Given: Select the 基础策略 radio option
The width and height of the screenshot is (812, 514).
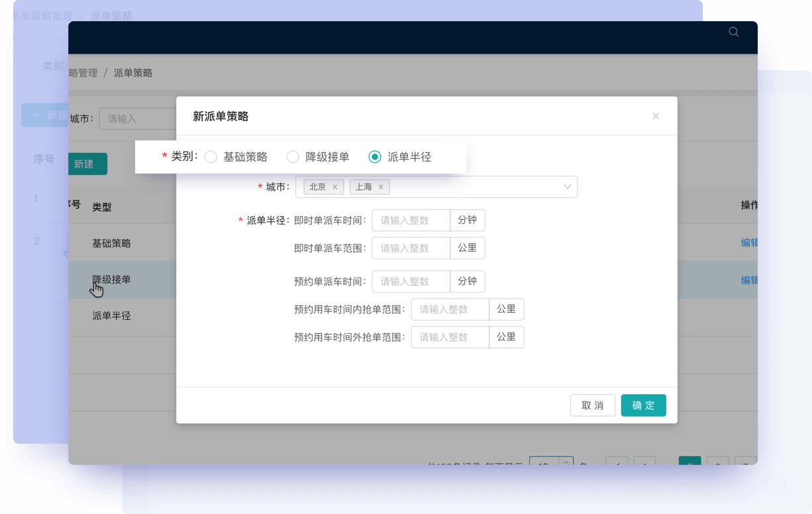Looking at the screenshot, I should 211,157.
